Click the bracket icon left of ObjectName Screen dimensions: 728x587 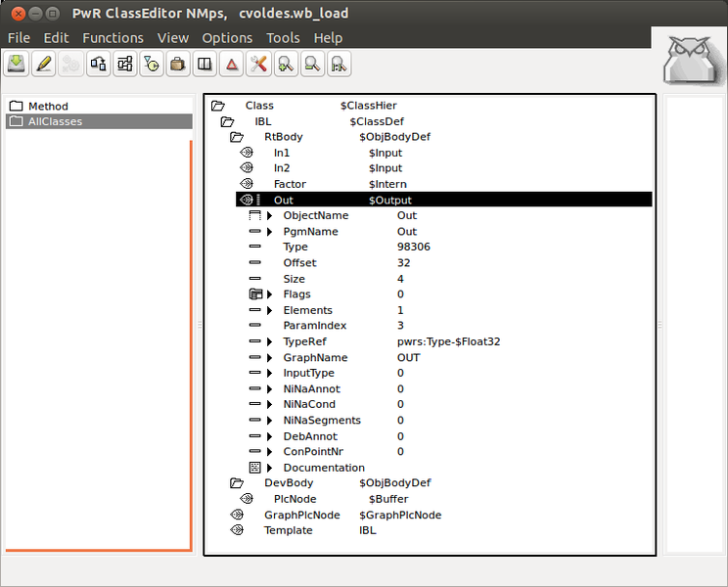[254, 215]
